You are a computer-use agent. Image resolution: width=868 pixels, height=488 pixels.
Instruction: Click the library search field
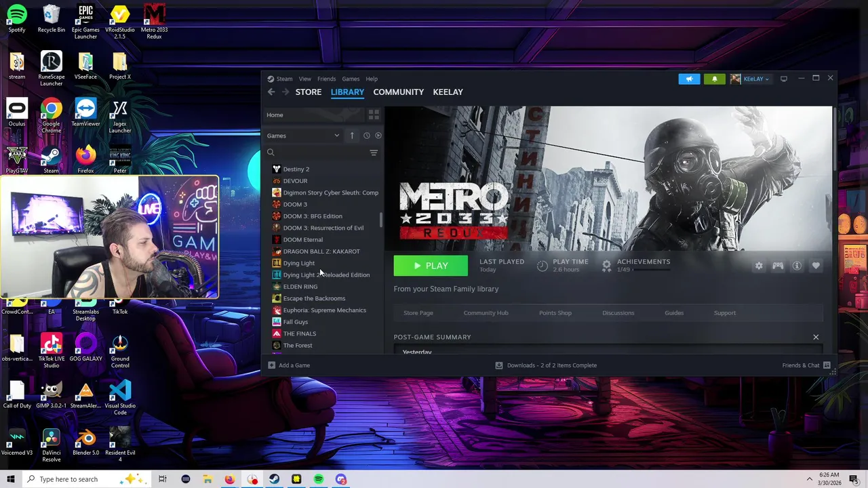pos(315,152)
